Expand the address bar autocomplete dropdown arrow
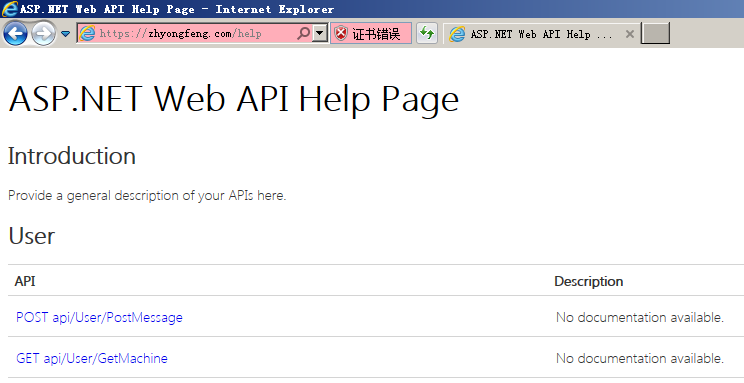Image resolution: width=744 pixels, height=383 pixels. point(320,33)
